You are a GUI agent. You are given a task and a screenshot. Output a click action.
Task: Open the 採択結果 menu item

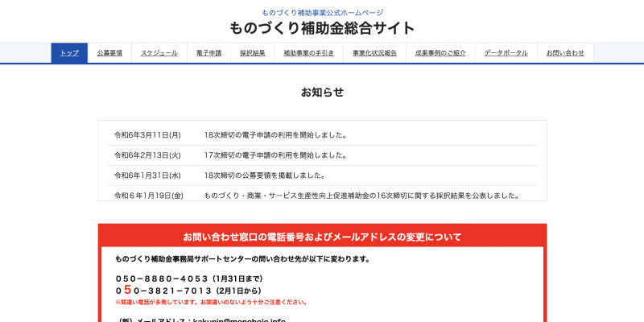coord(253,53)
